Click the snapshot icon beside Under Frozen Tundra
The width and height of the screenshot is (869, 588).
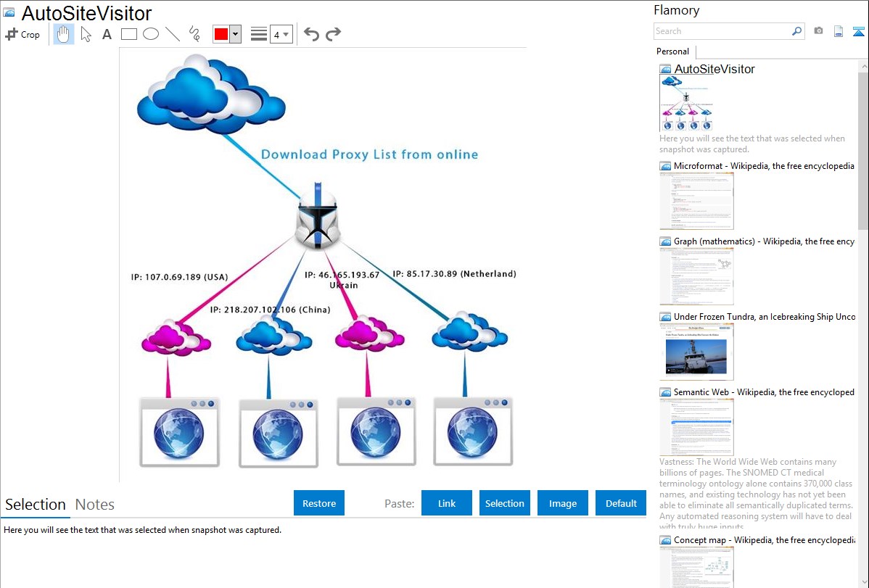tap(665, 317)
